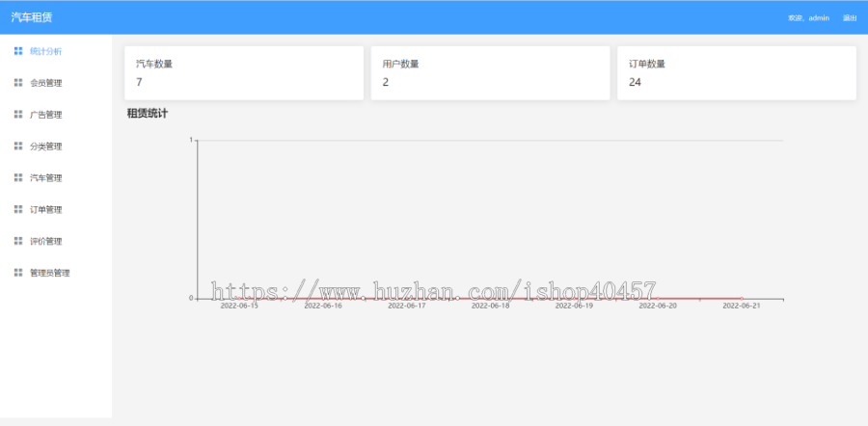868x426 pixels.
Task: Open the 评价管理 page
Action: pos(55,241)
